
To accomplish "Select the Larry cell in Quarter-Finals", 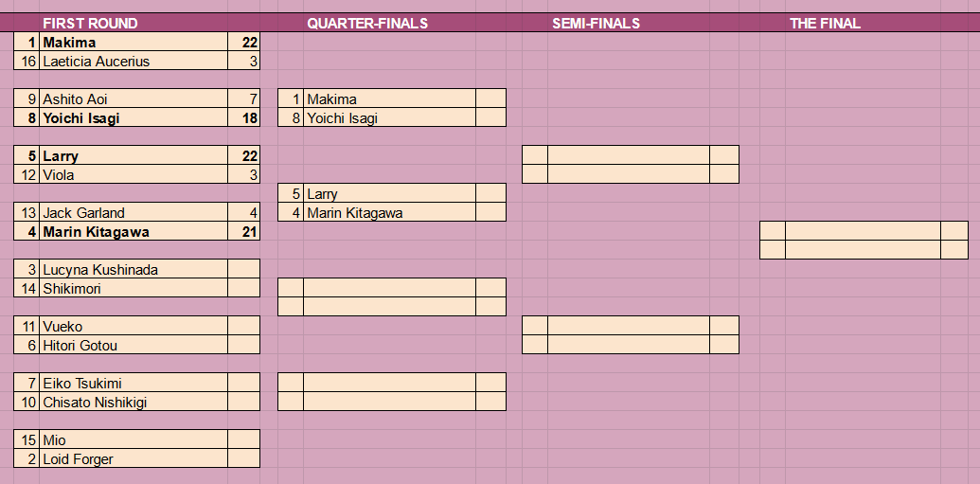I will tap(389, 193).
